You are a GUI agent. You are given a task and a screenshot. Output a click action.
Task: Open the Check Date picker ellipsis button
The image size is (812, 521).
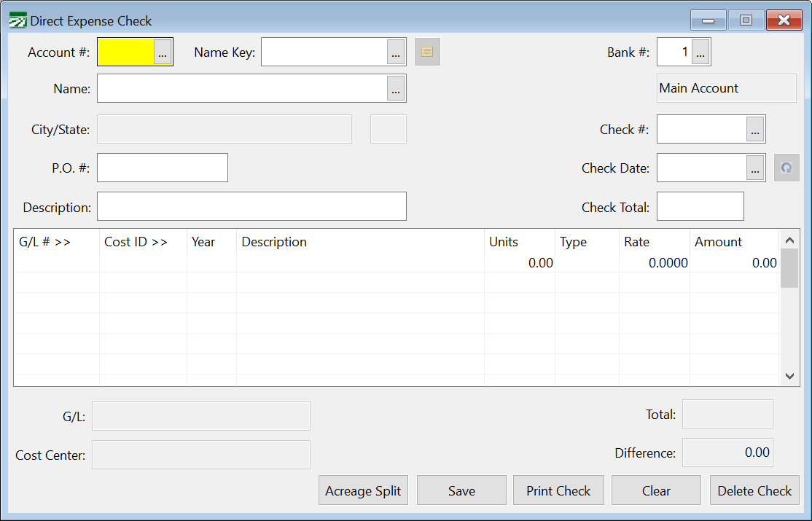coord(755,167)
